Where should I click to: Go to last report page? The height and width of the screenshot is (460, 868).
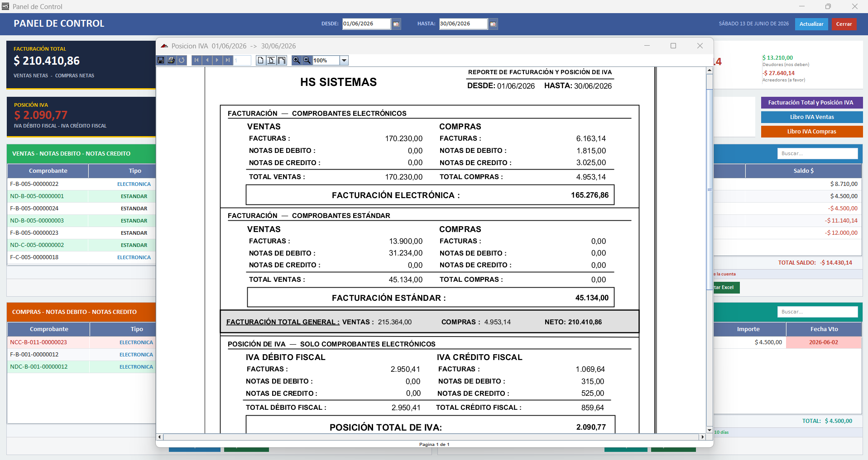[228, 60]
